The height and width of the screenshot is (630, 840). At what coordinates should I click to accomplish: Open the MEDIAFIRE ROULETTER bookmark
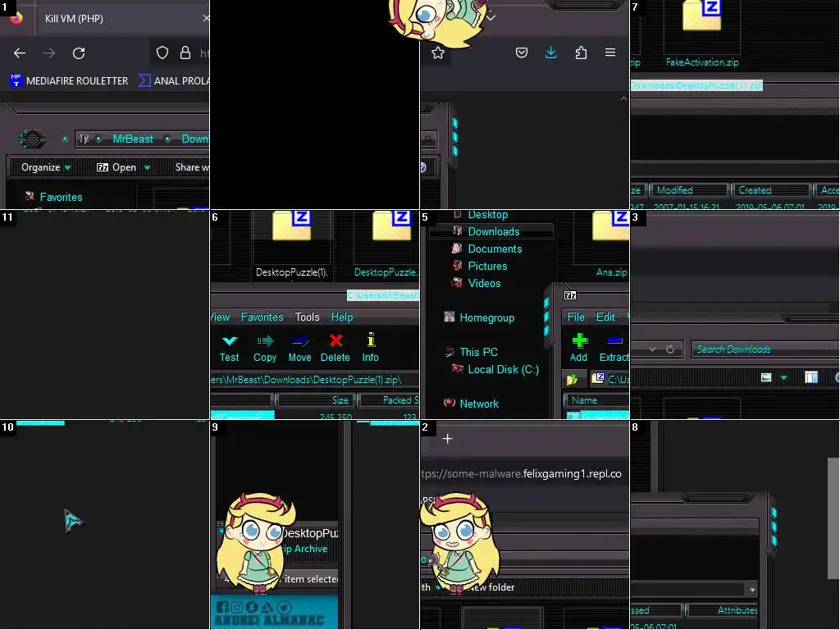coord(69,81)
